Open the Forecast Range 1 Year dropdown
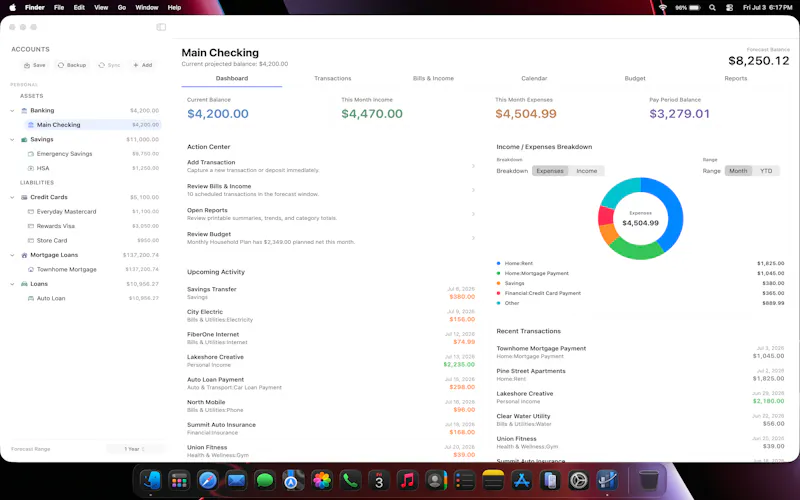Viewport: 800px width, 500px height. 135,449
